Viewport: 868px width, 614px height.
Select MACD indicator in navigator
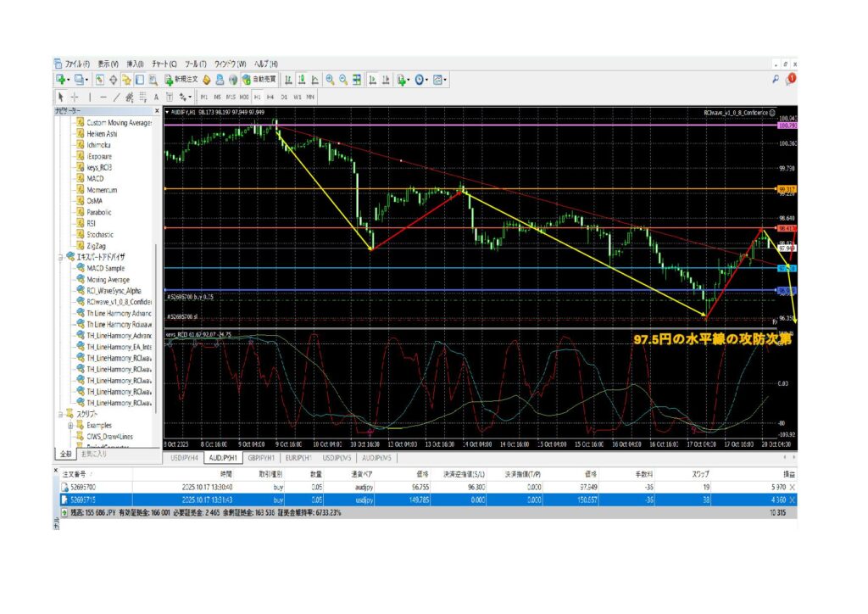94,179
